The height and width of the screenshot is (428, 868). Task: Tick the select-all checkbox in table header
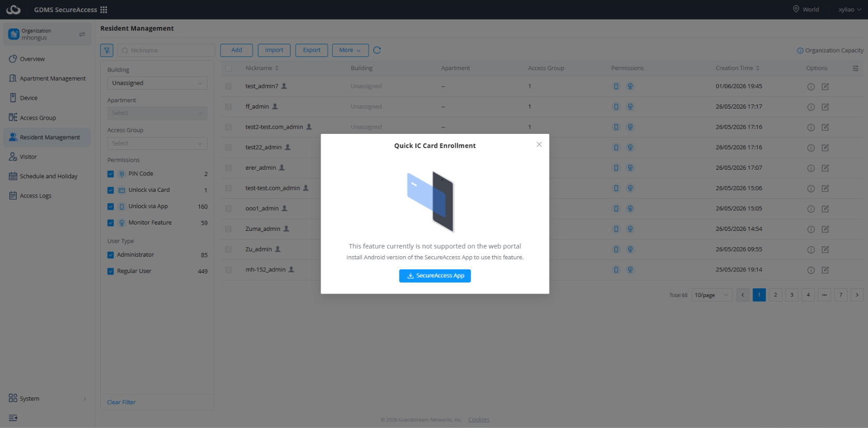pyautogui.click(x=228, y=68)
